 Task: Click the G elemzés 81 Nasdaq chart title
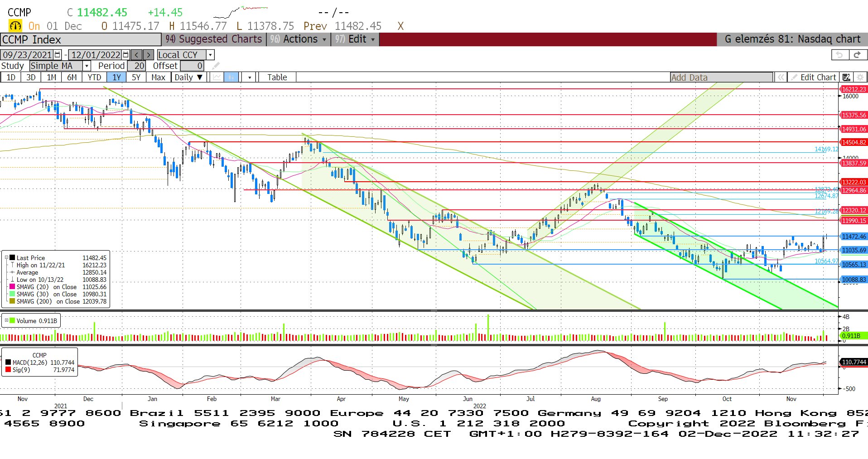[x=792, y=39]
